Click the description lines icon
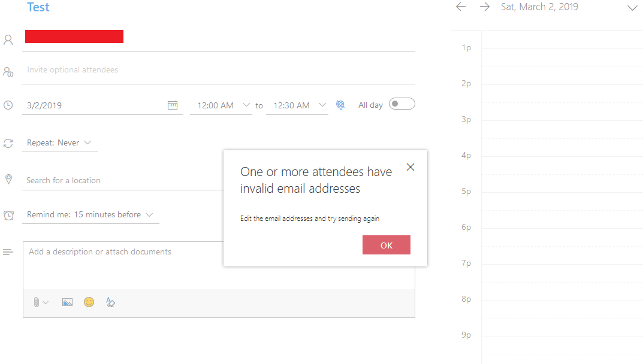 [8, 252]
